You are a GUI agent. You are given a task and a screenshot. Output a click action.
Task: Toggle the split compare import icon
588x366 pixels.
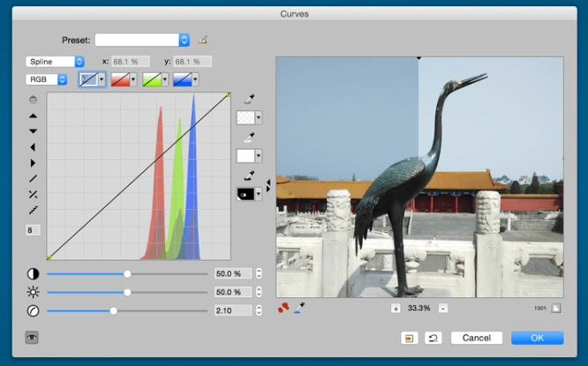point(409,338)
